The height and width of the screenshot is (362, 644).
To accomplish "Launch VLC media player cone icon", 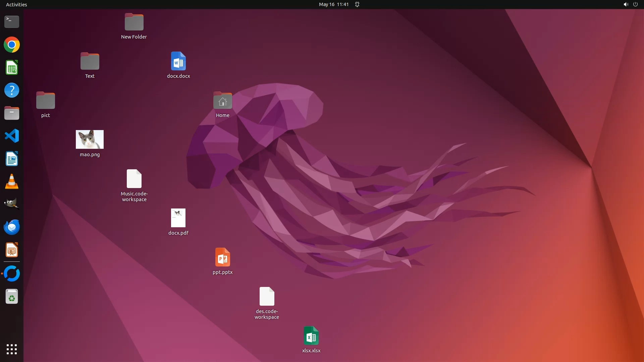I will 12,182.
